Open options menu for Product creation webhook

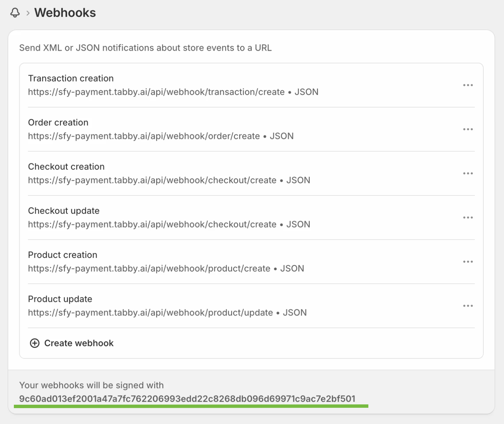click(468, 262)
